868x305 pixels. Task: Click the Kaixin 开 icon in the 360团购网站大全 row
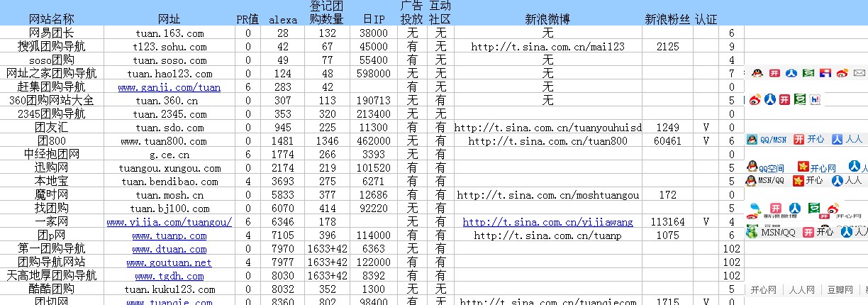tap(784, 100)
